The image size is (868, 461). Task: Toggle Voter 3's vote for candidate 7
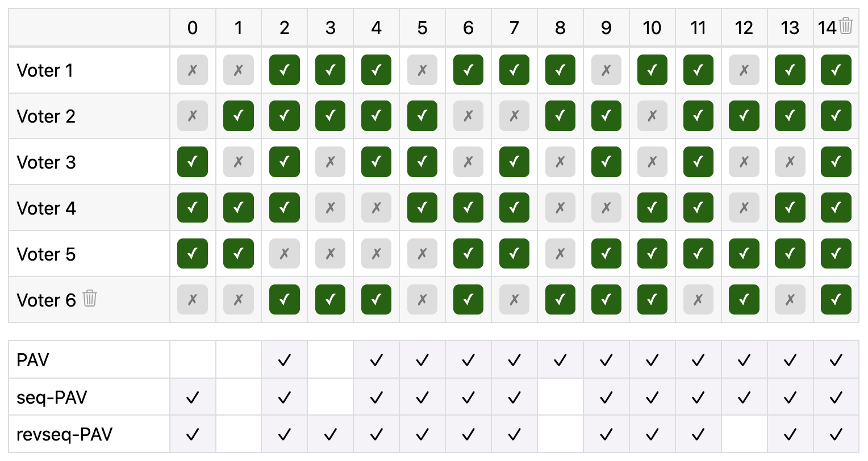(x=514, y=162)
